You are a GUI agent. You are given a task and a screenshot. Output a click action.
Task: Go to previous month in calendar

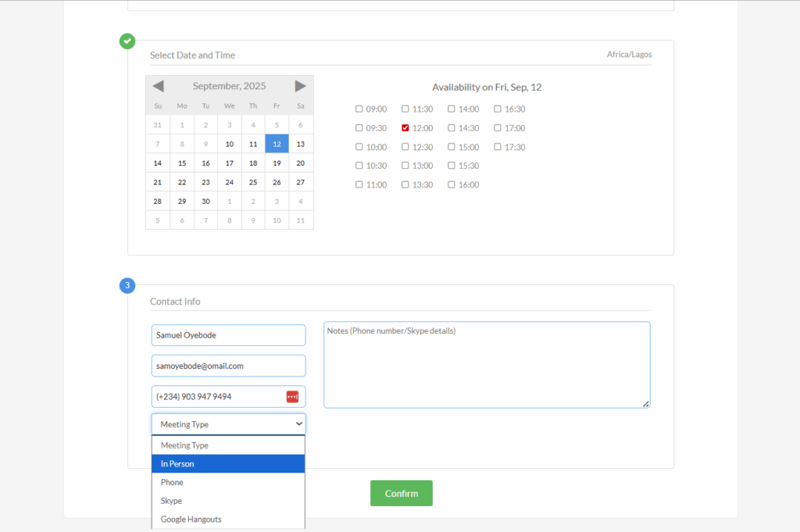click(x=158, y=86)
